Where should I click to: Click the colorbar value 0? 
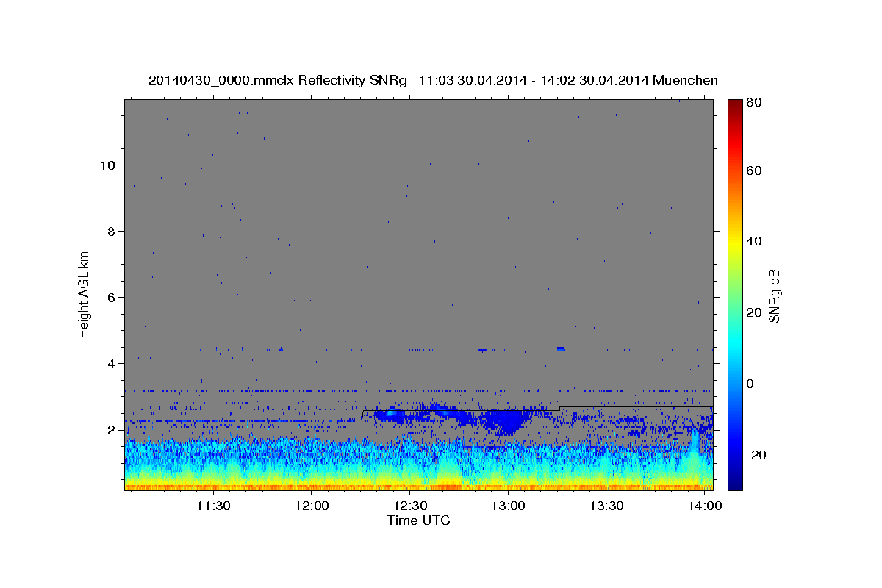750,384
